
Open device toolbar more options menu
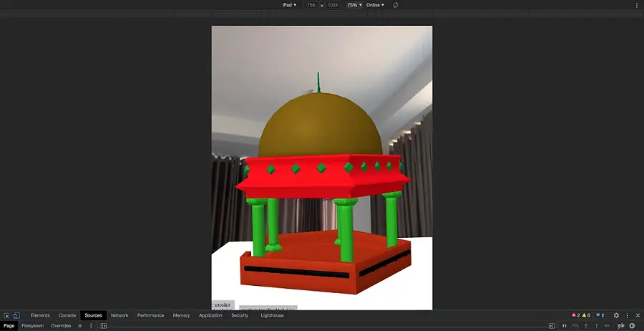[x=637, y=5]
